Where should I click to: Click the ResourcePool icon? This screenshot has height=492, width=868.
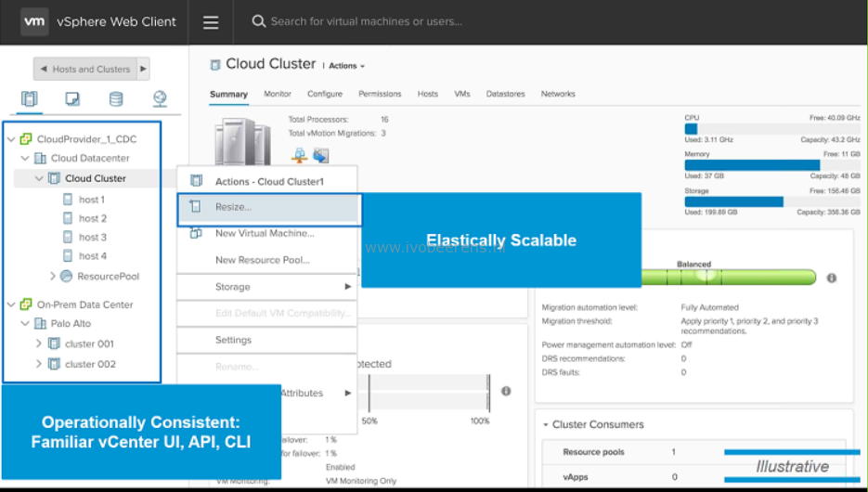click(x=66, y=276)
